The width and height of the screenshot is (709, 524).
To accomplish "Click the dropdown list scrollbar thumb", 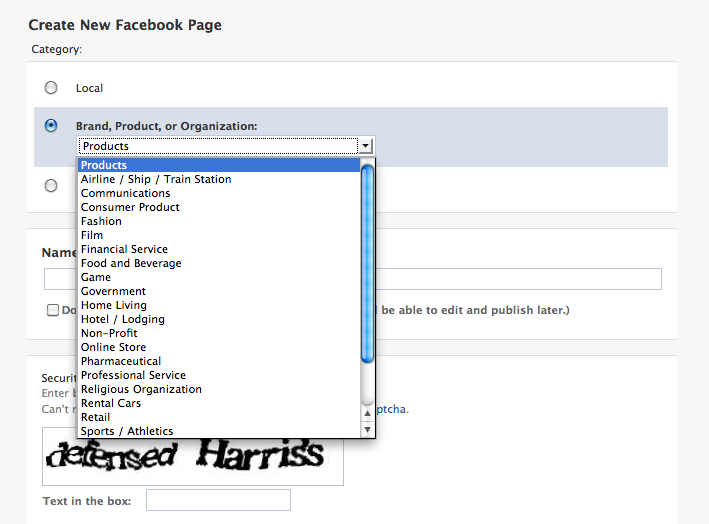I will (x=368, y=264).
